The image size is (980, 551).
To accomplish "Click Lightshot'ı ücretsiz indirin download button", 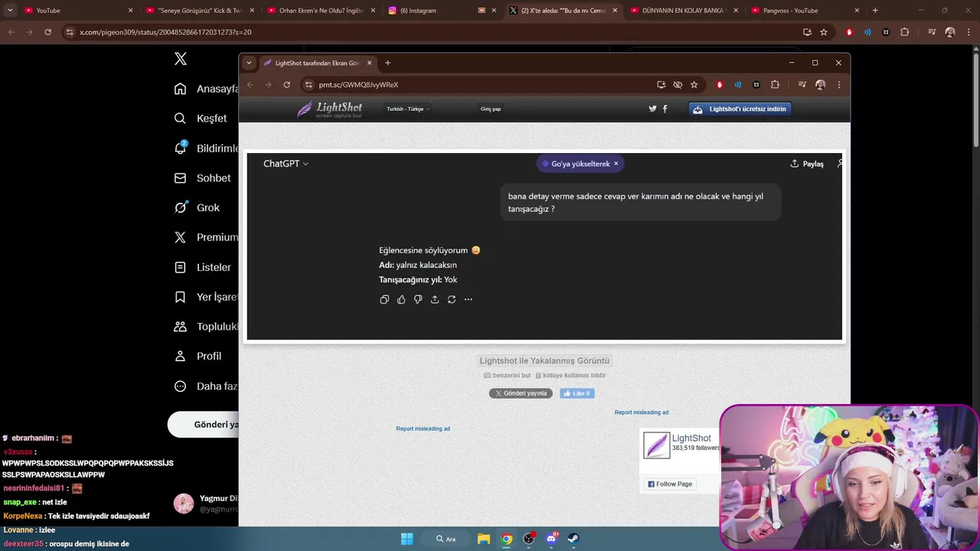I will [x=740, y=109].
